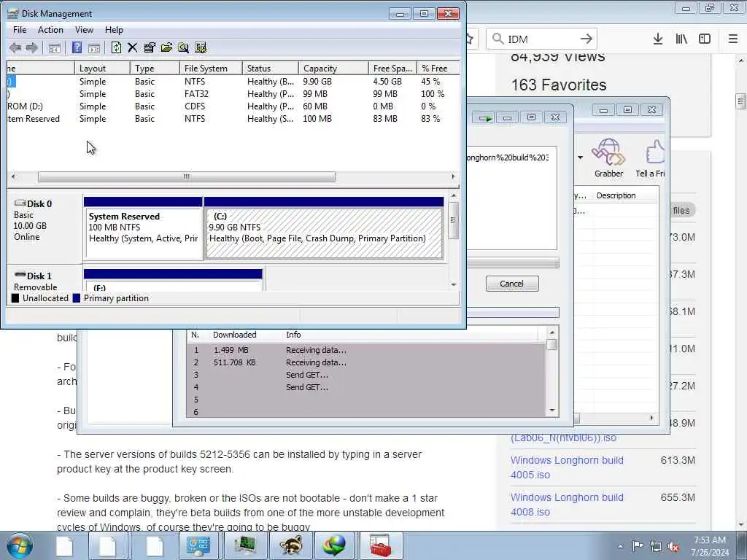
Task: Click the 9.90 GB capacity cell
Action: click(x=317, y=82)
